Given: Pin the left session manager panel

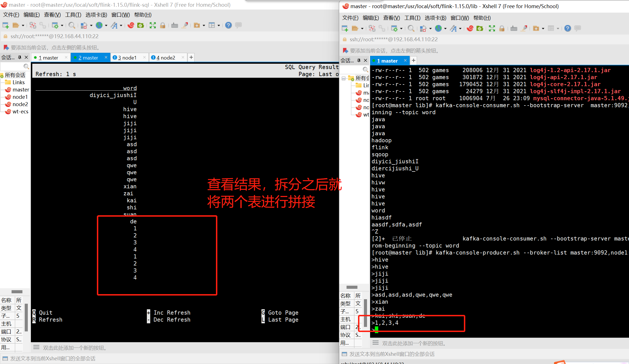Looking at the screenshot, I should coord(20,58).
